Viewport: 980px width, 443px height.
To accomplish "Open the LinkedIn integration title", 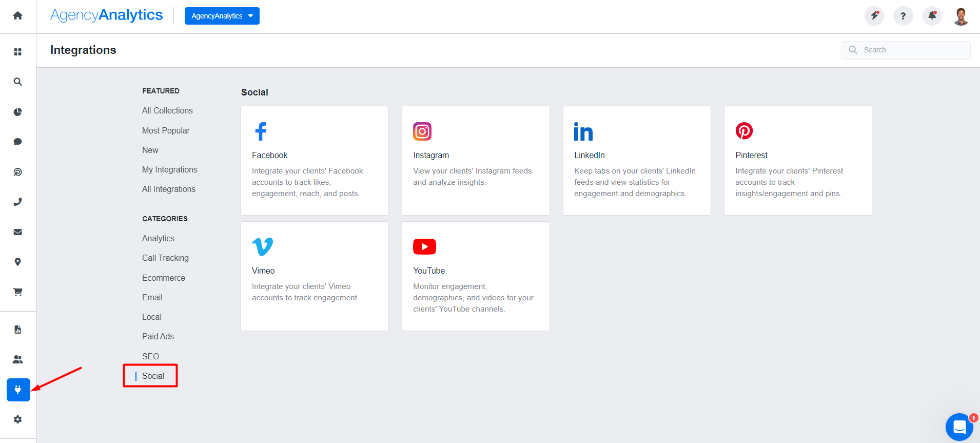I will (590, 155).
